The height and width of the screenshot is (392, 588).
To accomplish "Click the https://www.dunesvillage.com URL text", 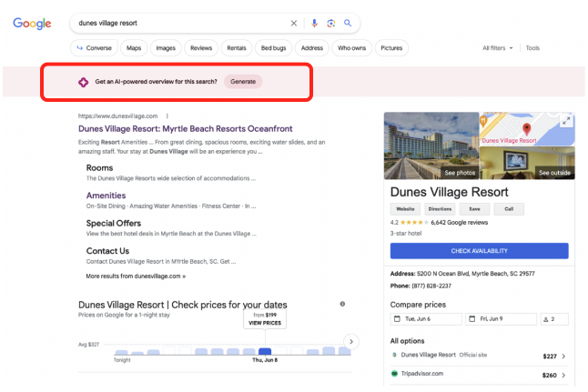I will (x=117, y=116).
